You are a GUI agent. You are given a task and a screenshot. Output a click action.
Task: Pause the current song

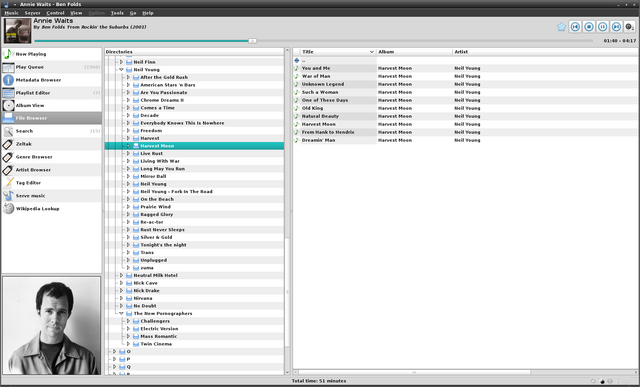(x=602, y=27)
